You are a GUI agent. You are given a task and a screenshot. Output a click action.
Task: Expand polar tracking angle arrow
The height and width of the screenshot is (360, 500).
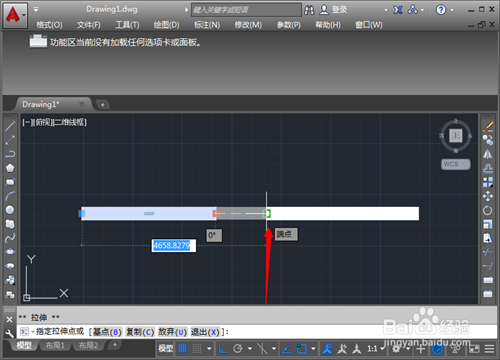pyautogui.click(x=250, y=349)
